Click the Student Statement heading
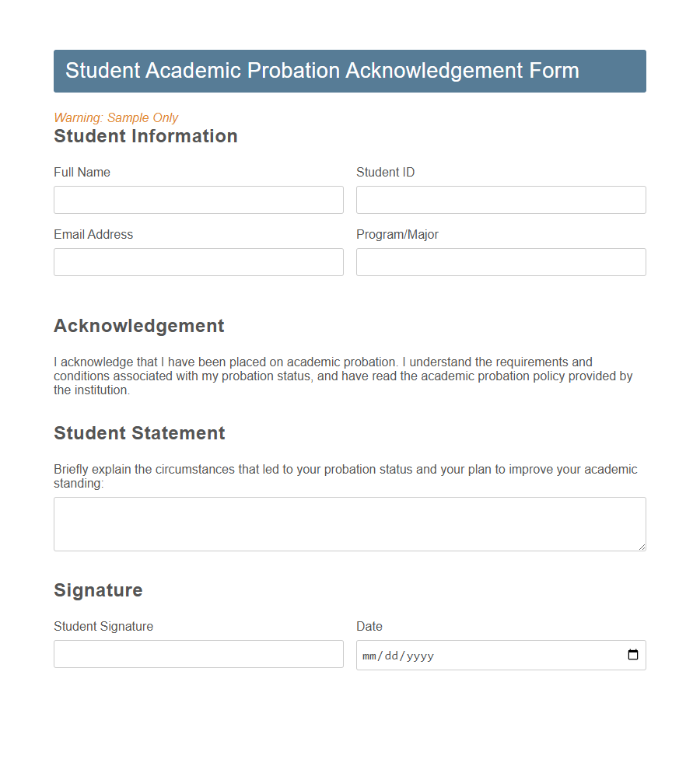This screenshot has width=700, height=759. (139, 433)
